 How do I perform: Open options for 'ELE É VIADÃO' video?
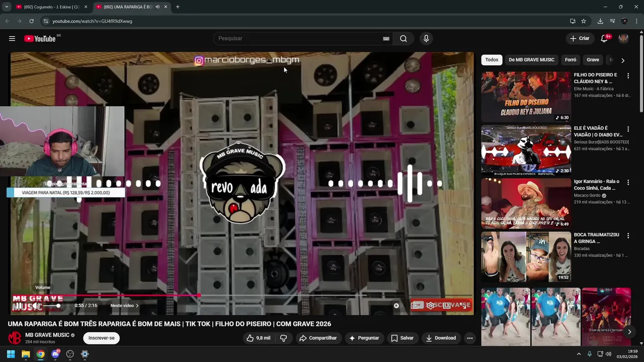[628, 129]
